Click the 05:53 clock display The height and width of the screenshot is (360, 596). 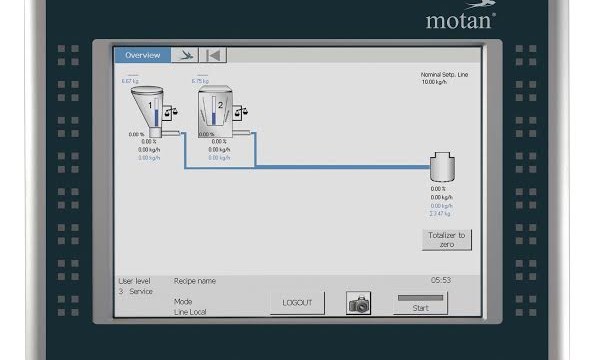(x=441, y=280)
